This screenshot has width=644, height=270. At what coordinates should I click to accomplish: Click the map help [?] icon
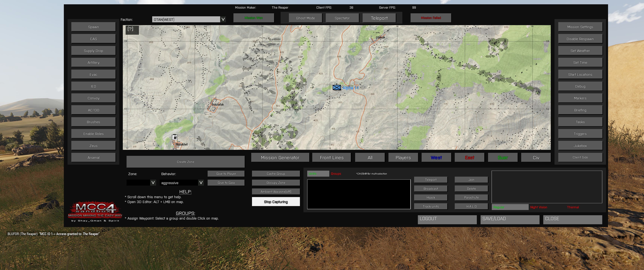pyautogui.click(x=130, y=29)
